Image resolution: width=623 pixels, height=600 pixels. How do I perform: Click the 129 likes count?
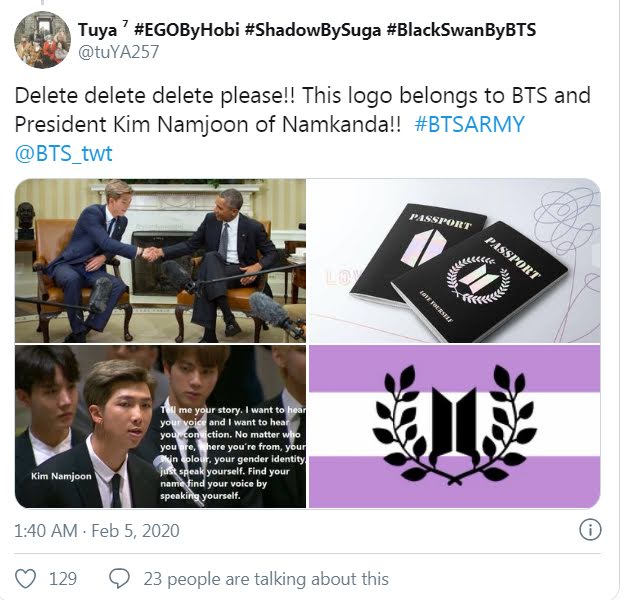pyautogui.click(x=63, y=579)
